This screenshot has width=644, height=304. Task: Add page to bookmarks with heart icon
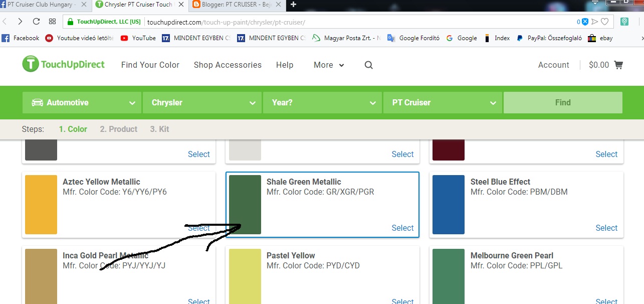(x=605, y=22)
